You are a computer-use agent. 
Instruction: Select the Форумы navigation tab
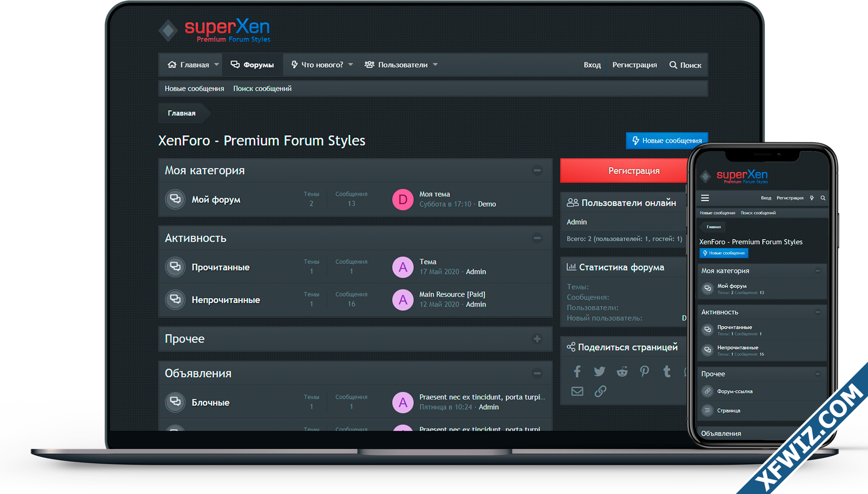pyautogui.click(x=252, y=65)
